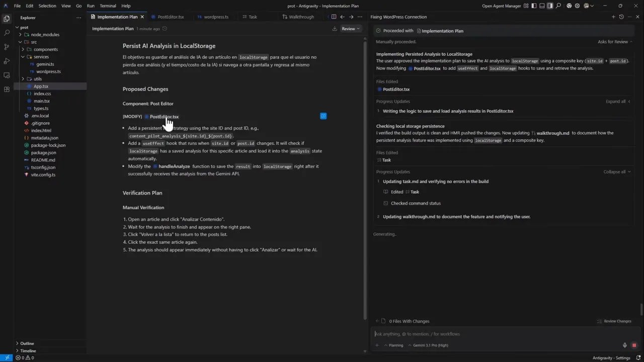Click the export download icon next to Review
This screenshot has width=644, height=362.
click(335, 29)
